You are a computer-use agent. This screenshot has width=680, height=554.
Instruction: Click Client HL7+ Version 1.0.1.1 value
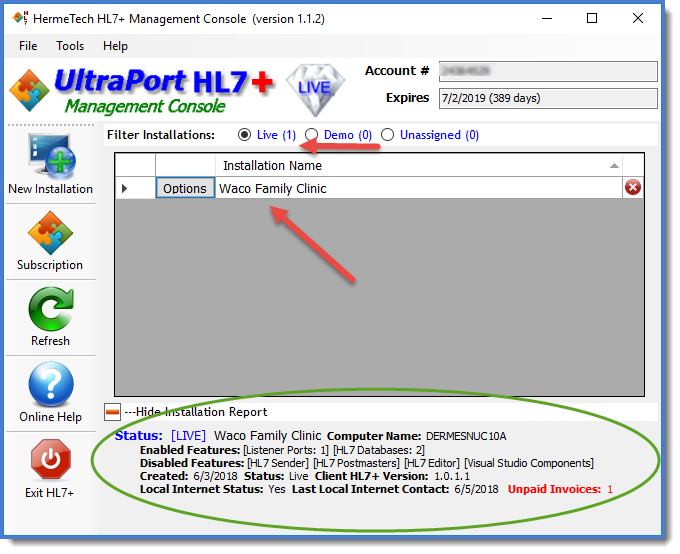click(x=452, y=476)
